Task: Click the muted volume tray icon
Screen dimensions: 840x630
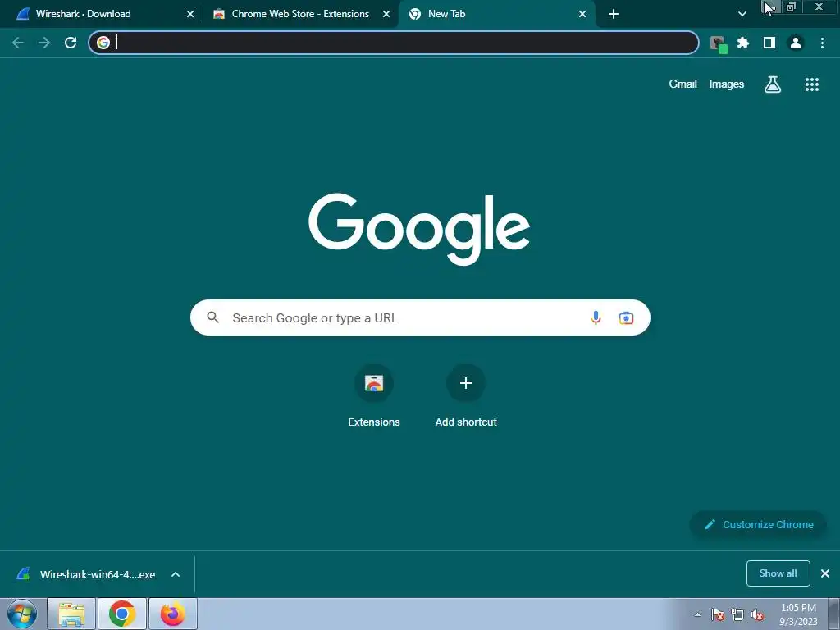Action: coord(757,614)
